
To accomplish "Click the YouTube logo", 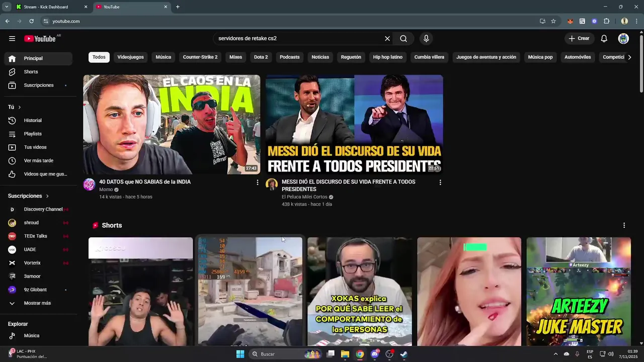I will click(40, 39).
